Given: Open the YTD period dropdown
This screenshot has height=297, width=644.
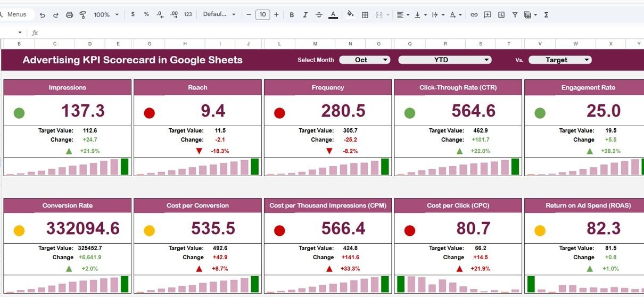Looking at the screenshot, I should [x=444, y=60].
